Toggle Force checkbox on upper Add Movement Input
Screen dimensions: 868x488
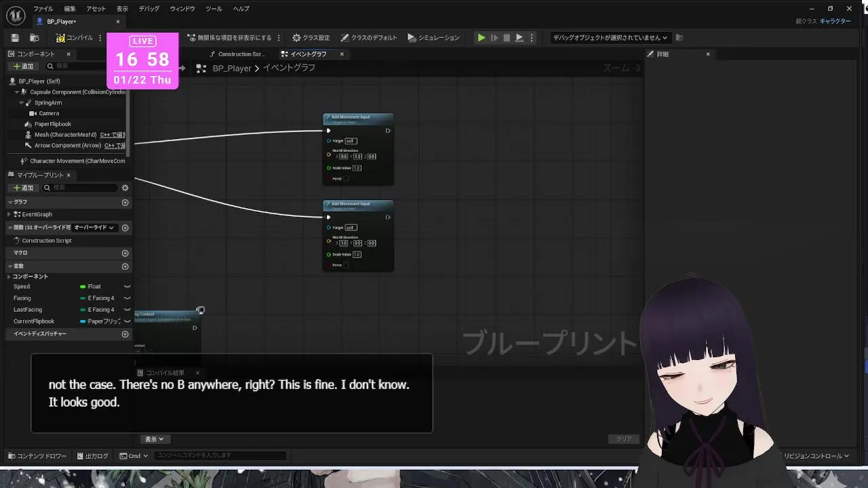(346, 179)
